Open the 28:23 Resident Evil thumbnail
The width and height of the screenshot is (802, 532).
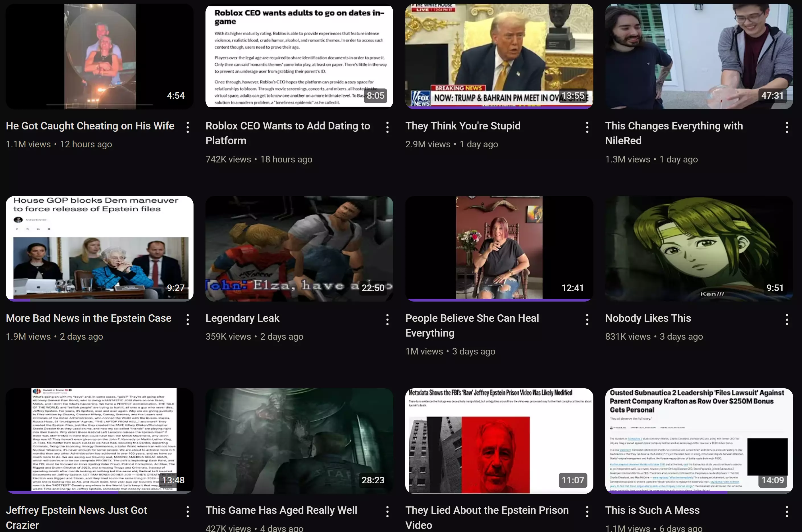tap(299, 441)
